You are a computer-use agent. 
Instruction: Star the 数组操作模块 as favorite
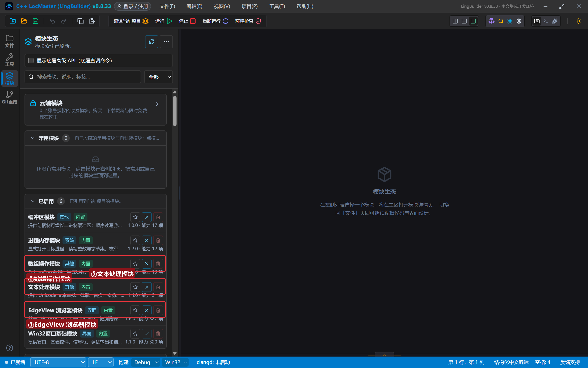[135, 264]
